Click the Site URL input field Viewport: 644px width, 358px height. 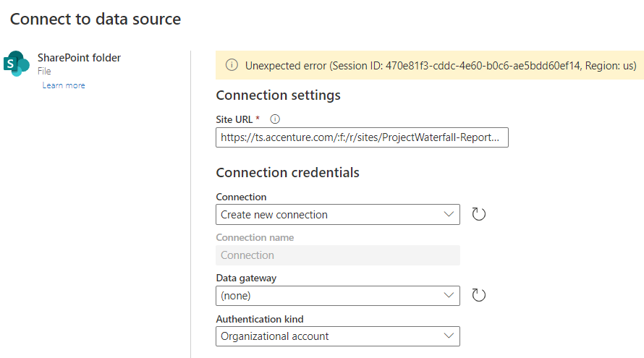click(362, 137)
